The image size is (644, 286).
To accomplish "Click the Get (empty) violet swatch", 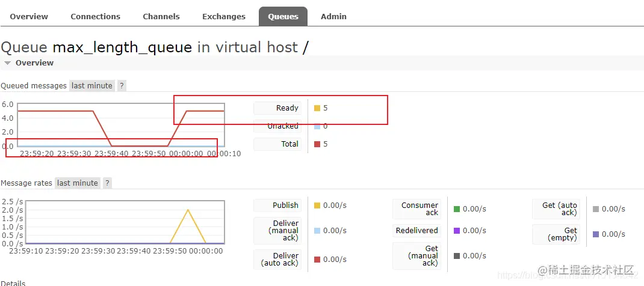I will tap(596, 234).
